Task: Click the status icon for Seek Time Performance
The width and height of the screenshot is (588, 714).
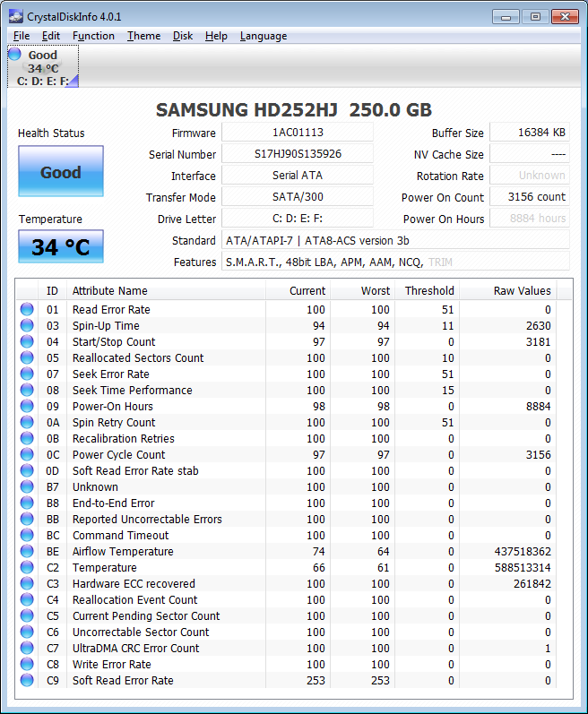Action: coord(27,390)
